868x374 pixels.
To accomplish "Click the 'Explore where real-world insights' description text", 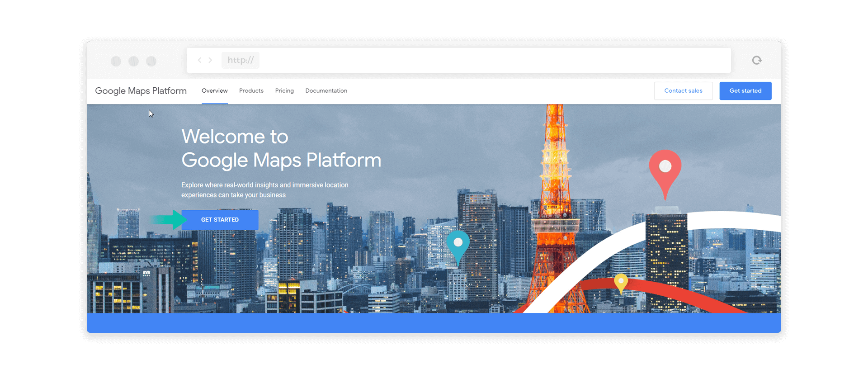I will pyautogui.click(x=265, y=190).
